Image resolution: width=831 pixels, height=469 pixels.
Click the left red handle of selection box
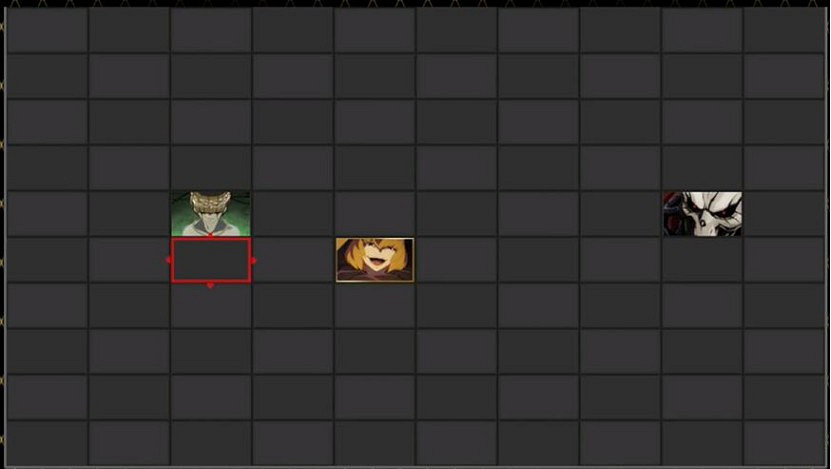169,260
